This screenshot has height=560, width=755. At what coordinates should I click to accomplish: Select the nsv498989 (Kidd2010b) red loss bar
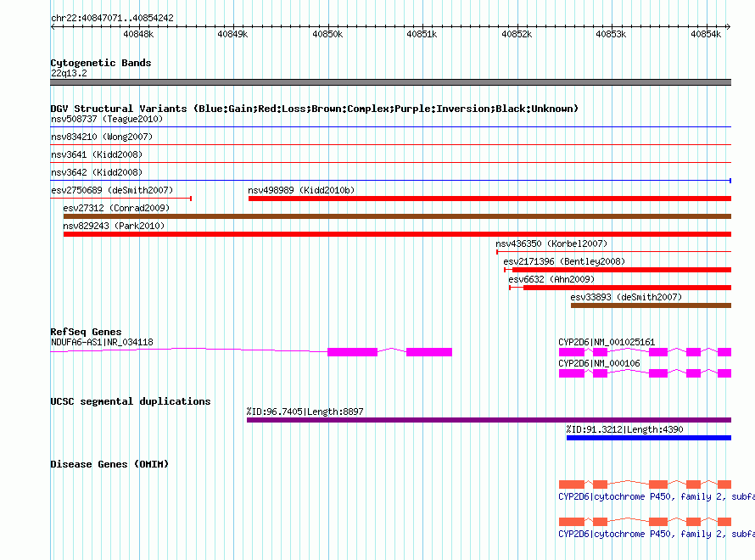tap(489, 199)
